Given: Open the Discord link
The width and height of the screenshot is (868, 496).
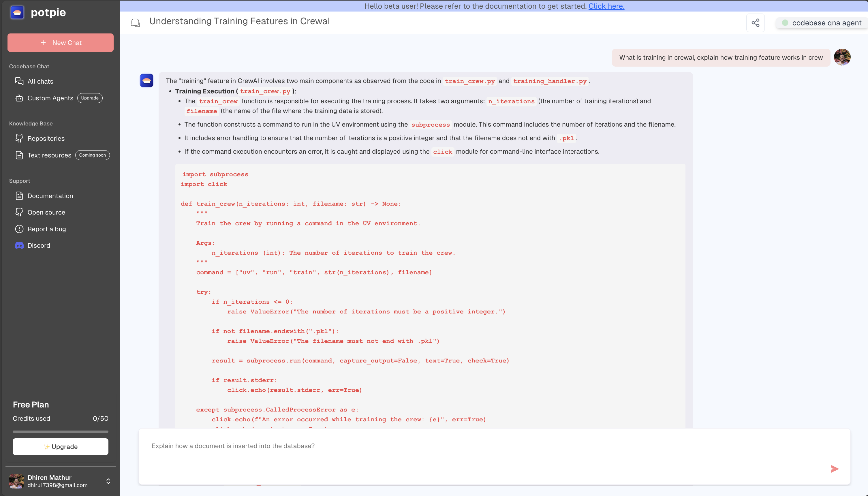Looking at the screenshot, I should pos(38,245).
